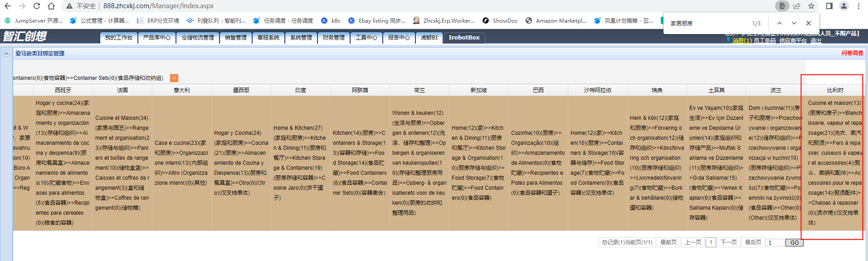Image resolution: width=868 pixels, height=261 pixels.
Task: Log out via the 退出 link
Action: 816,41
